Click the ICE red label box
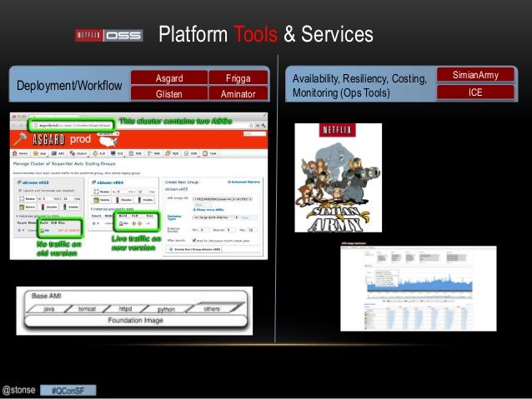Screen dimensions: 532x399 (475, 92)
